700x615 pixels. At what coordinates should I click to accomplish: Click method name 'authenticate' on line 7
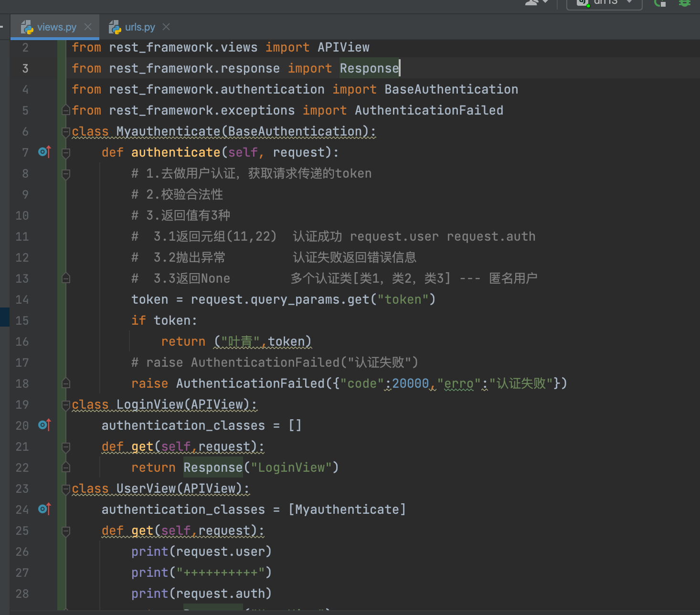(x=176, y=152)
